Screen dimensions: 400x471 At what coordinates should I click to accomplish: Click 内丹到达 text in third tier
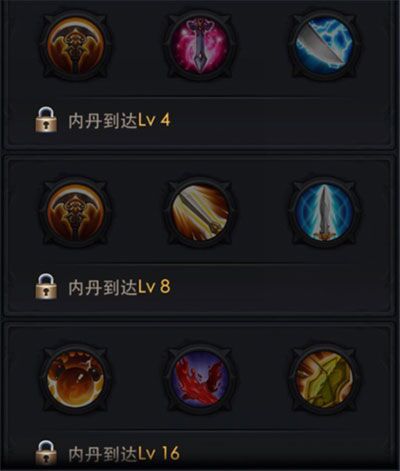[x=103, y=454]
